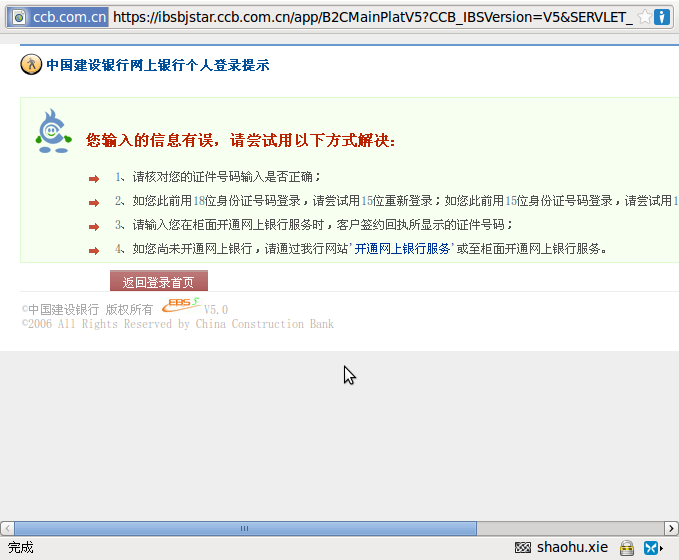Click the 返回登录首页 button
Viewport: 679px width, 560px height.
(159, 281)
